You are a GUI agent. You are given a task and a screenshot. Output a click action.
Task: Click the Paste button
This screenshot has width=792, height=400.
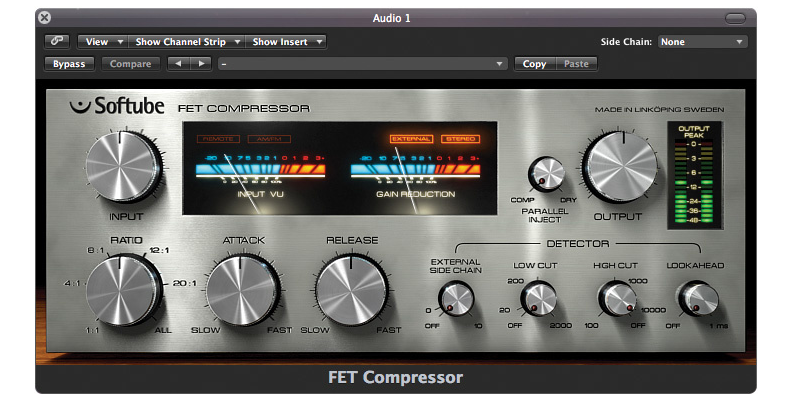[x=576, y=64]
